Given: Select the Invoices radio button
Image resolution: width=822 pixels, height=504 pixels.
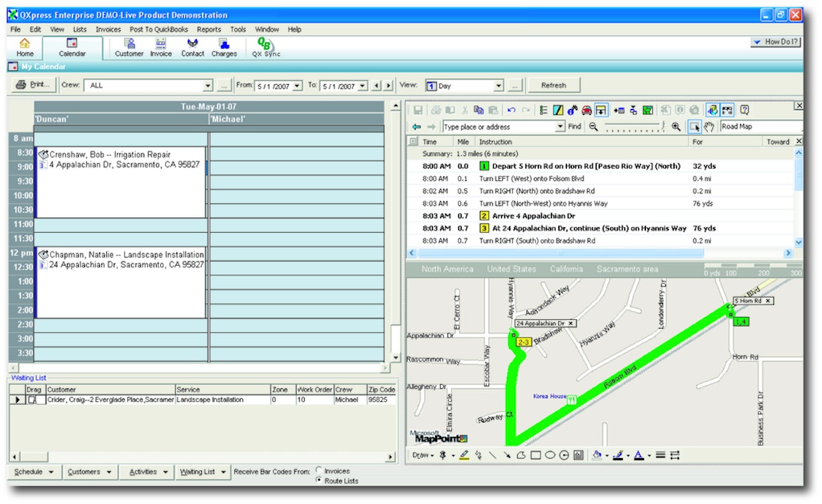Looking at the screenshot, I should coord(319,470).
